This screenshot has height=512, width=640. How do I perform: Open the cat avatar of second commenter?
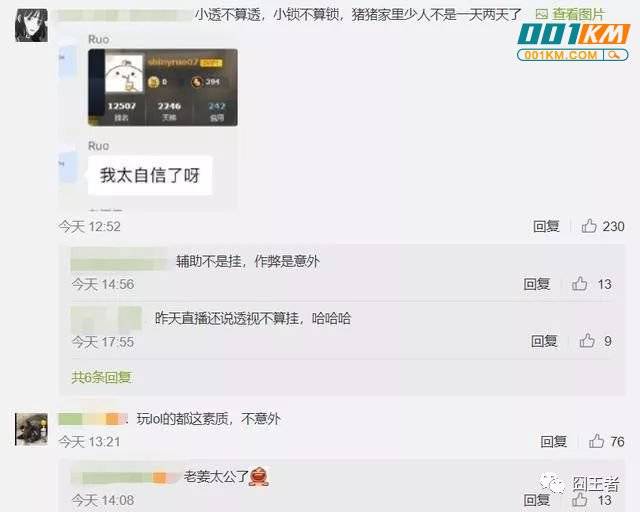click(31, 429)
